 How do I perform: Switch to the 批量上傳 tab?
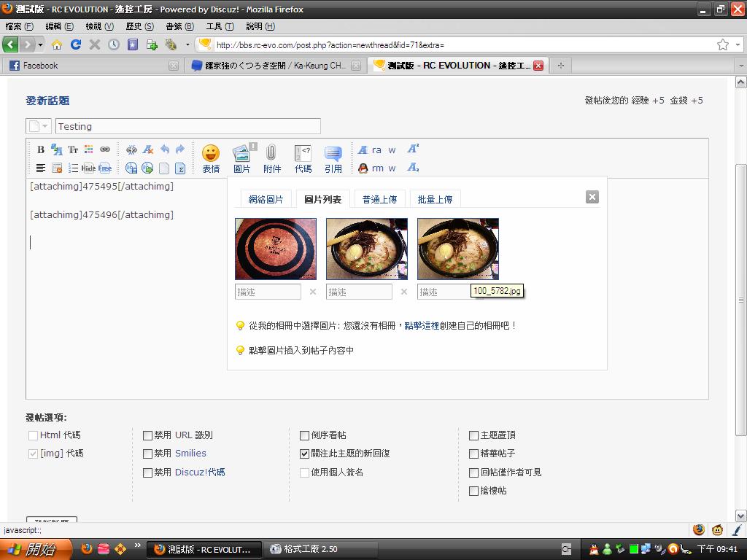click(435, 200)
